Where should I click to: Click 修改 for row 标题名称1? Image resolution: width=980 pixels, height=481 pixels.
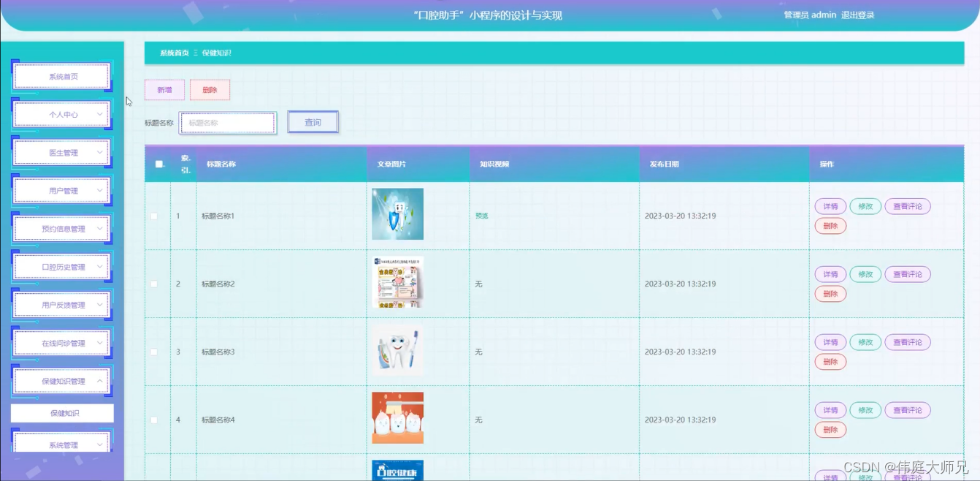pyautogui.click(x=865, y=206)
